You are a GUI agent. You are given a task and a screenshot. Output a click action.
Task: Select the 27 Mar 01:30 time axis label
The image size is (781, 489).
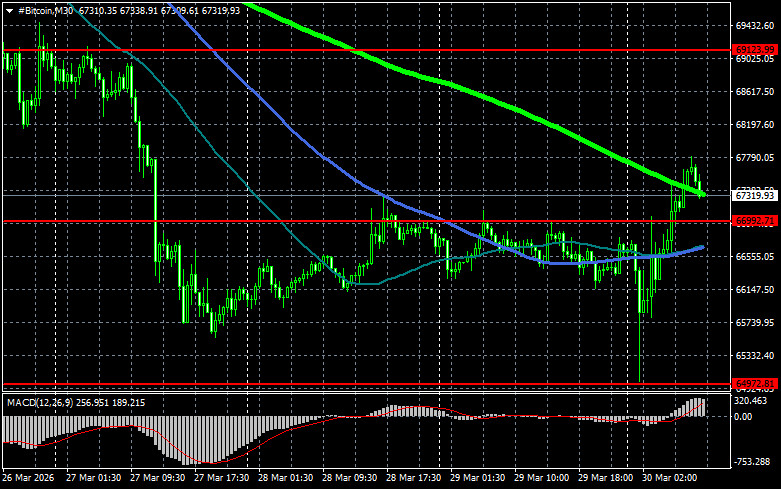pyautogui.click(x=94, y=478)
